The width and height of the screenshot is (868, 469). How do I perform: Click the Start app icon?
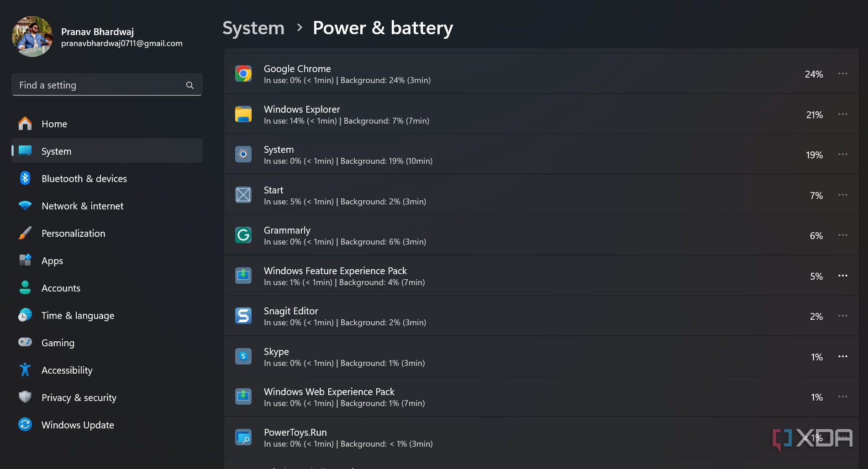[243, 195]
